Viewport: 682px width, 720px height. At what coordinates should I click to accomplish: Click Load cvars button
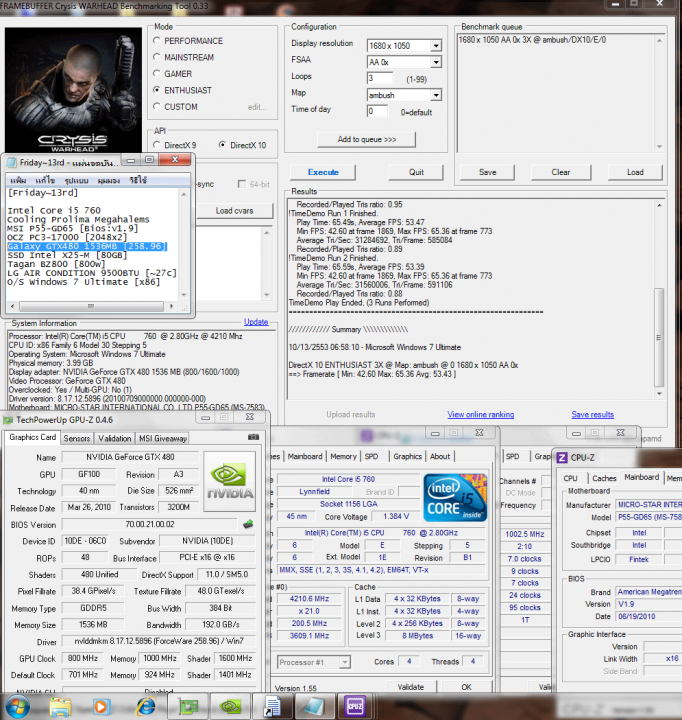[x=235, y=211]
